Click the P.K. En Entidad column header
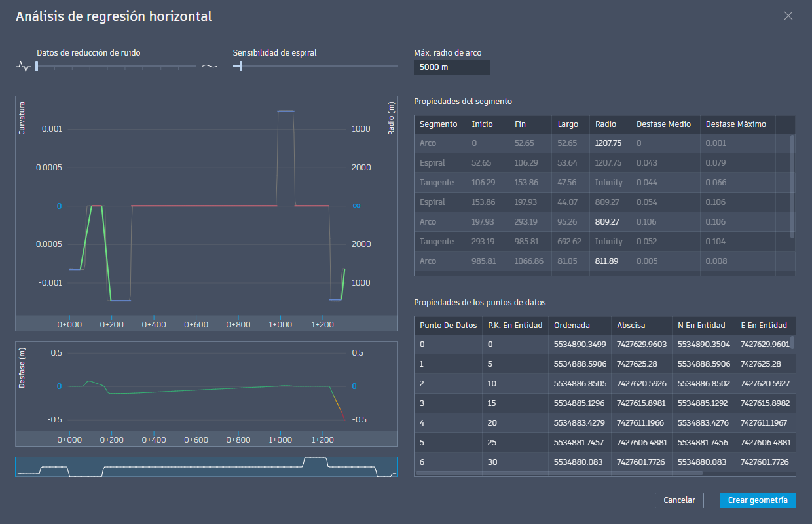 pyautogui.click(x=515, y=326)
